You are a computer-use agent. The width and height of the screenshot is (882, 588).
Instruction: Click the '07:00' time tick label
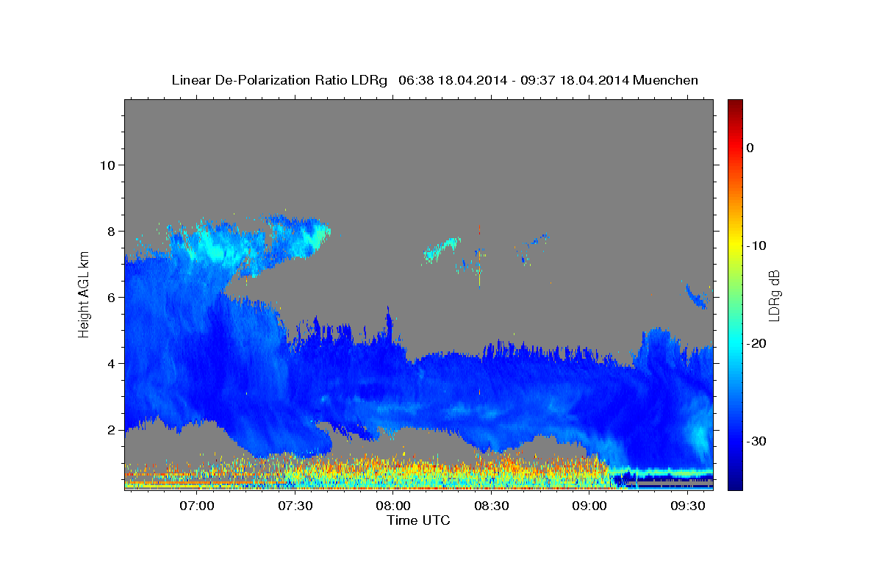[x=197, y=506]
